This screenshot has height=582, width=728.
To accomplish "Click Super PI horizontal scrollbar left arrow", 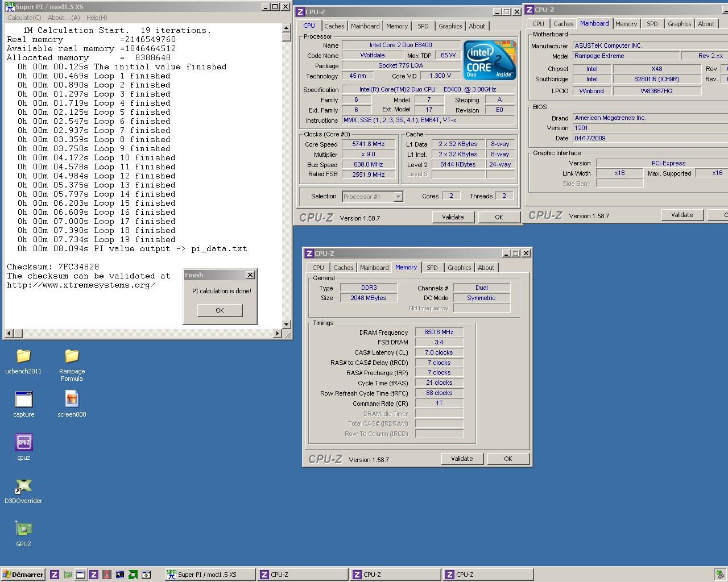I will point(9,333).
